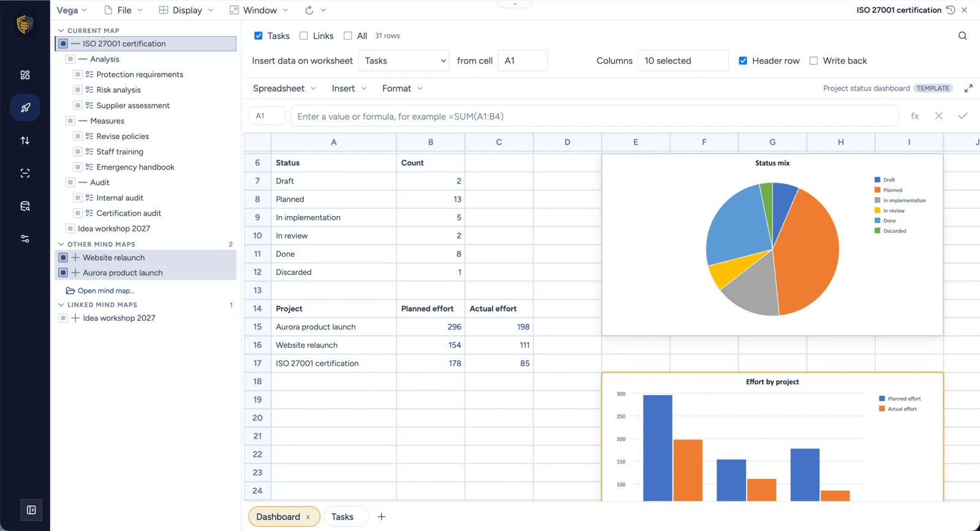Check the All checkbox

click(348, 36)
